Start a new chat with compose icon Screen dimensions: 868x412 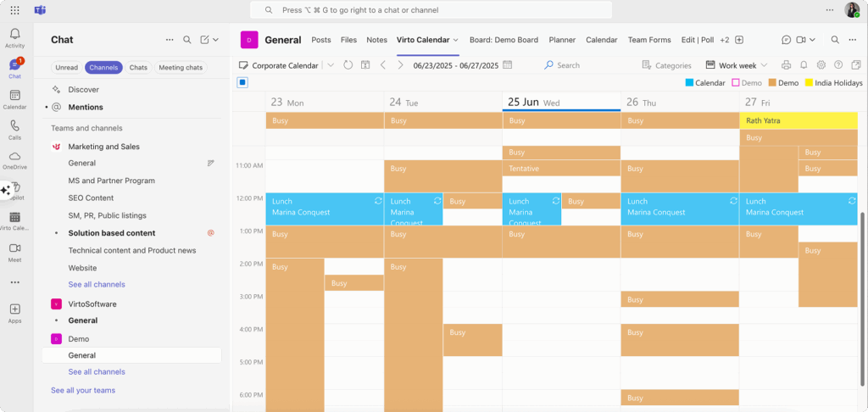pyautogui.click(x=204, y=40)
